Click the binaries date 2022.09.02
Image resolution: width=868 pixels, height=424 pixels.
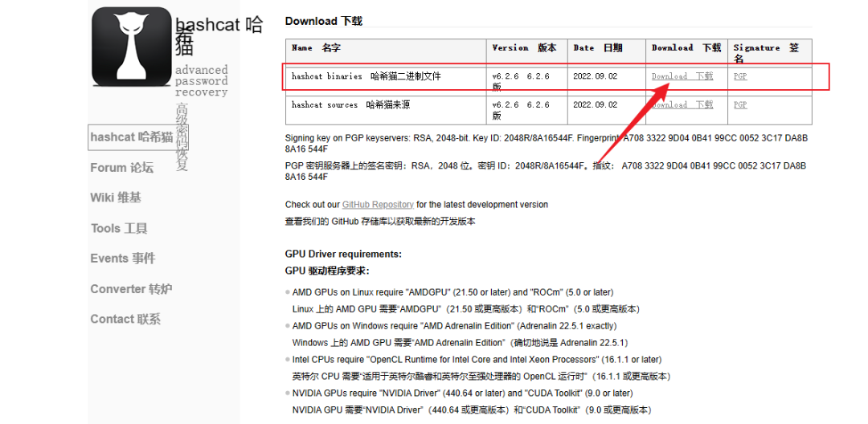coord(595,76)
